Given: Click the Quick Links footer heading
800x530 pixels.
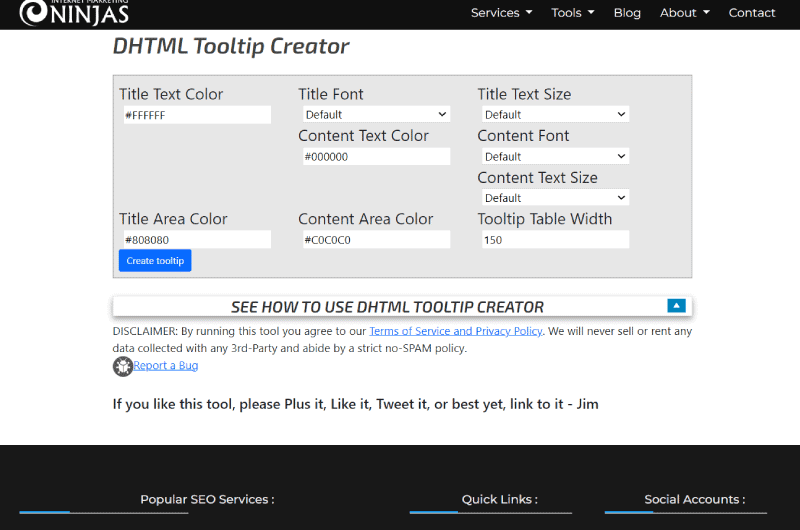Looking at the screenshot, I should [499, 499].
